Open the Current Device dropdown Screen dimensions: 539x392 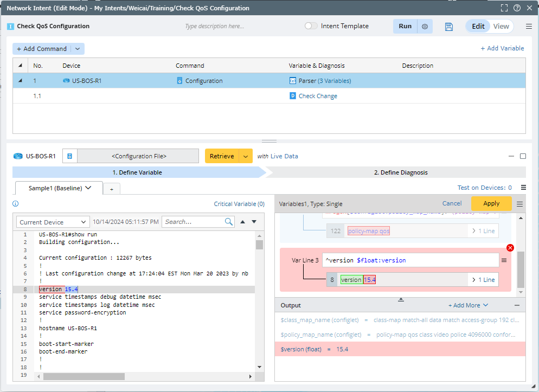pos(53,222)
